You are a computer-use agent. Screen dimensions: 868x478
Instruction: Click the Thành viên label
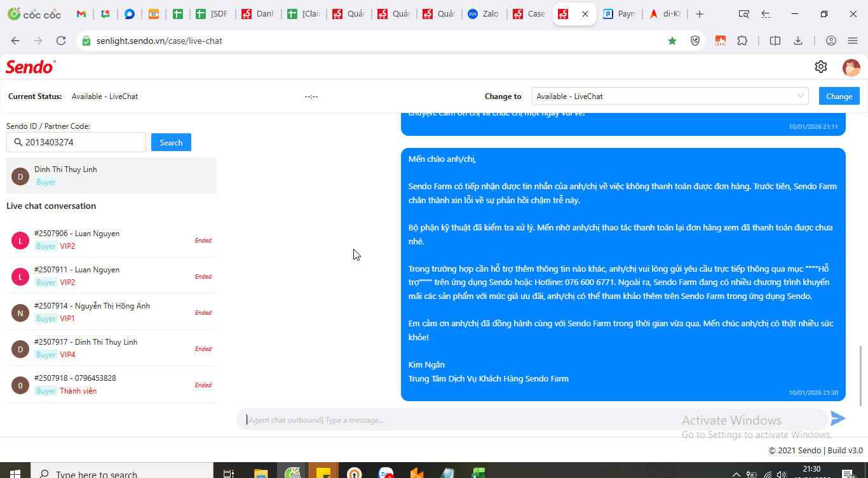point(78,390)
